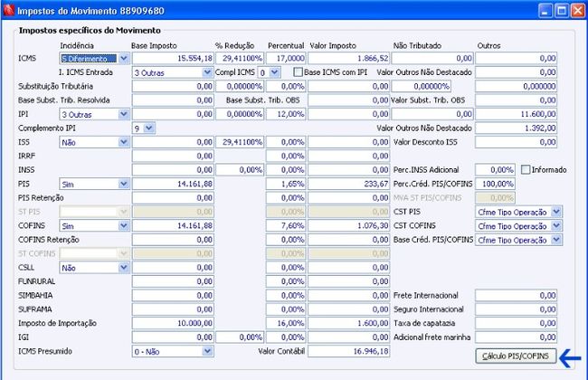
Task: Edit Perc.INSS Adicional field
Action: pos(495,170)
